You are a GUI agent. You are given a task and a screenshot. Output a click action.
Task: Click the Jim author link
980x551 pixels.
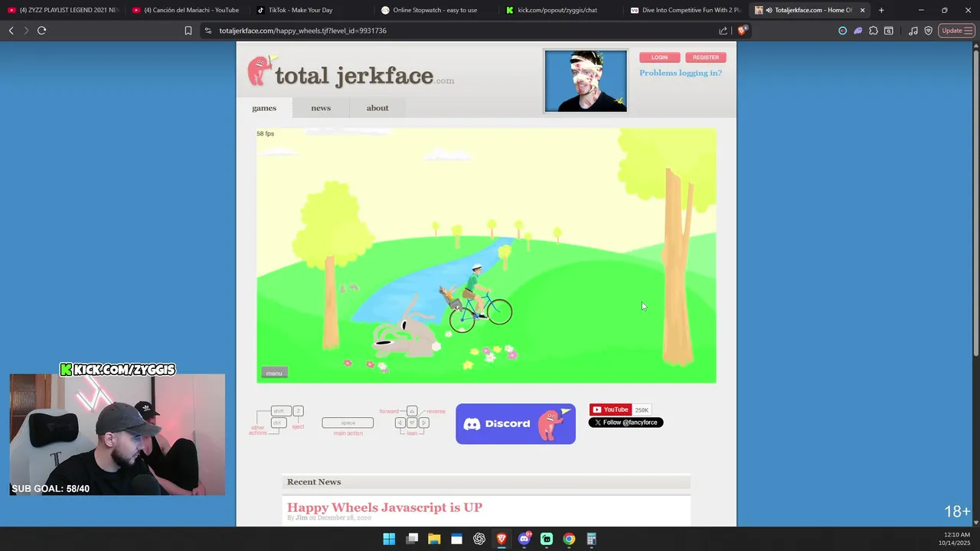coord(301,518)
